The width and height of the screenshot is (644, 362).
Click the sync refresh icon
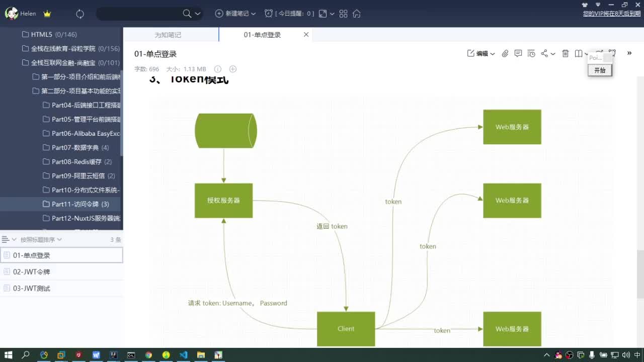pos(80,14)
